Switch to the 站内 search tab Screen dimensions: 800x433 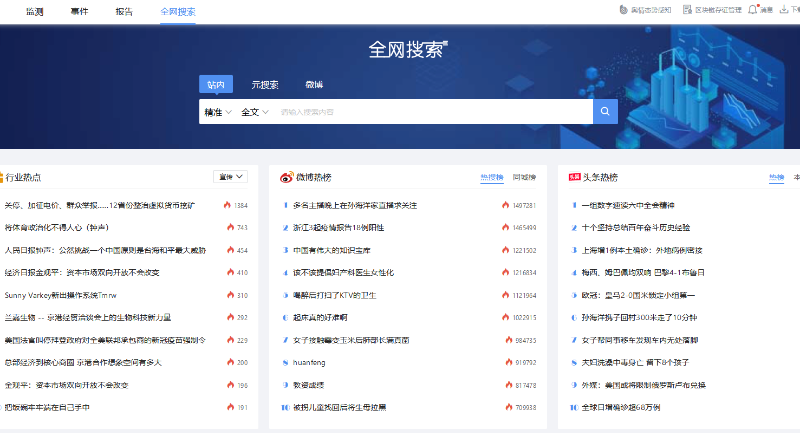click(216, 85)
